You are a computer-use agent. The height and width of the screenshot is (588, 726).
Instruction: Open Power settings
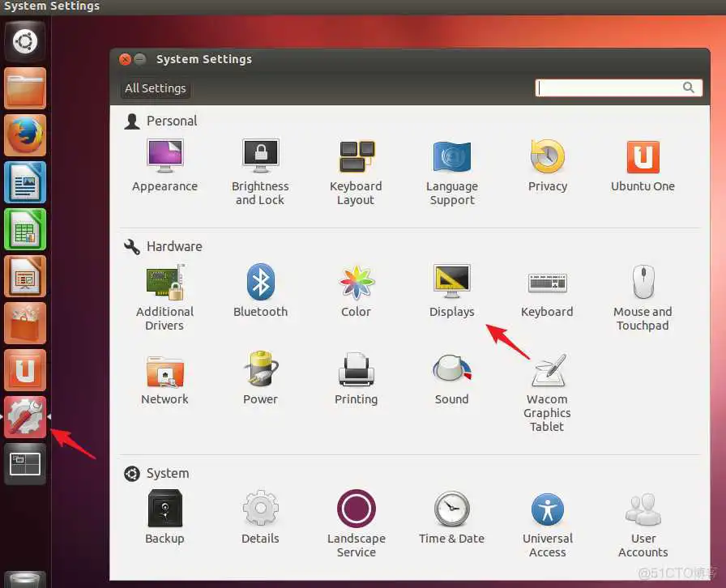coord(260,377)
